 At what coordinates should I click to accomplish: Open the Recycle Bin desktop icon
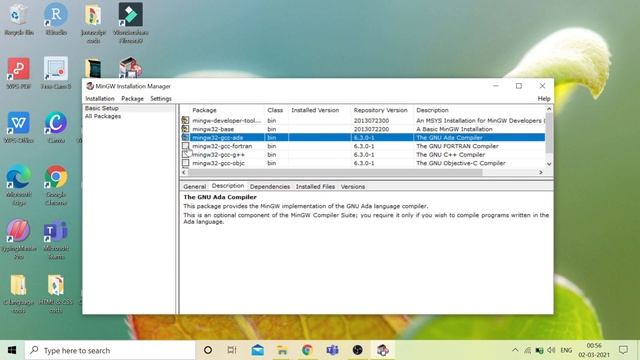coord(18,19)
